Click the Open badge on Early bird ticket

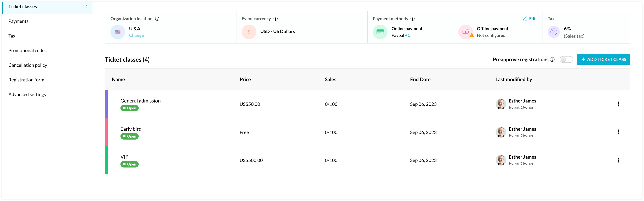pyautogui.click(x=130, y=136)
